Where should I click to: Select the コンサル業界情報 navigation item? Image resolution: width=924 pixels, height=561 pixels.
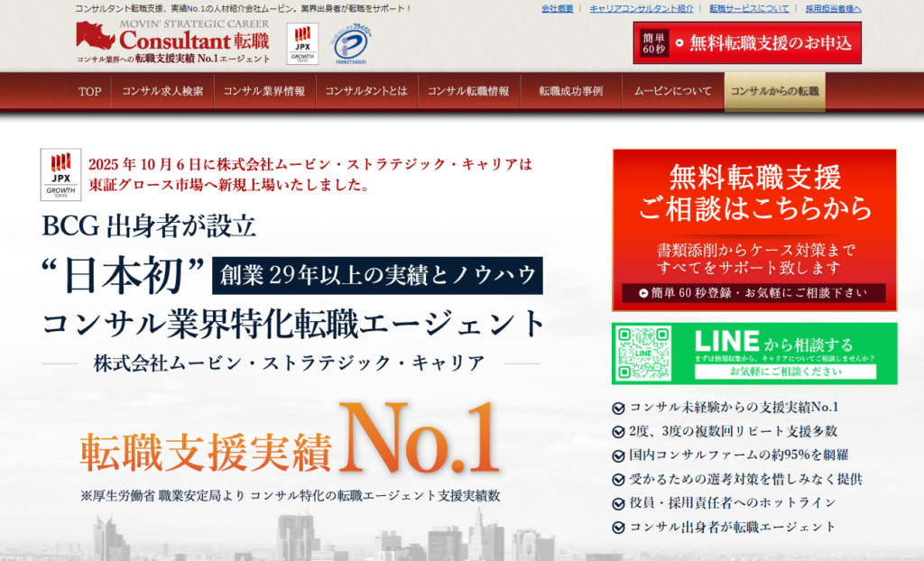point(263,91)
